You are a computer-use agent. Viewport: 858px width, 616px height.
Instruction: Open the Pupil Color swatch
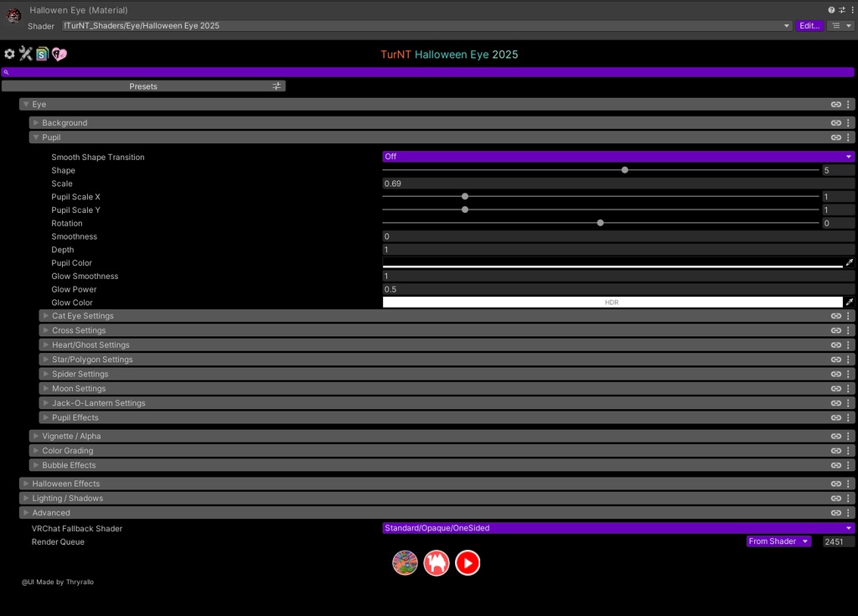click(x=612, y=263)
